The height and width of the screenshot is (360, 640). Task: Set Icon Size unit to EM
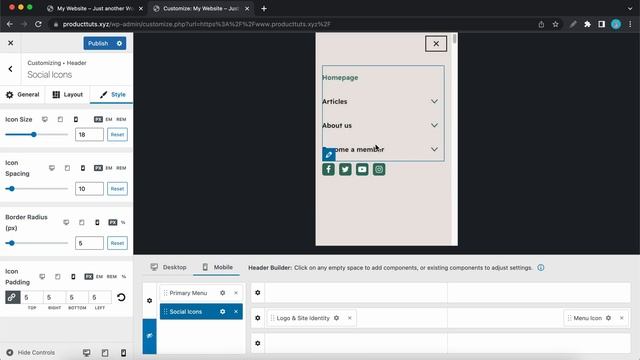[x=109, y=119]
